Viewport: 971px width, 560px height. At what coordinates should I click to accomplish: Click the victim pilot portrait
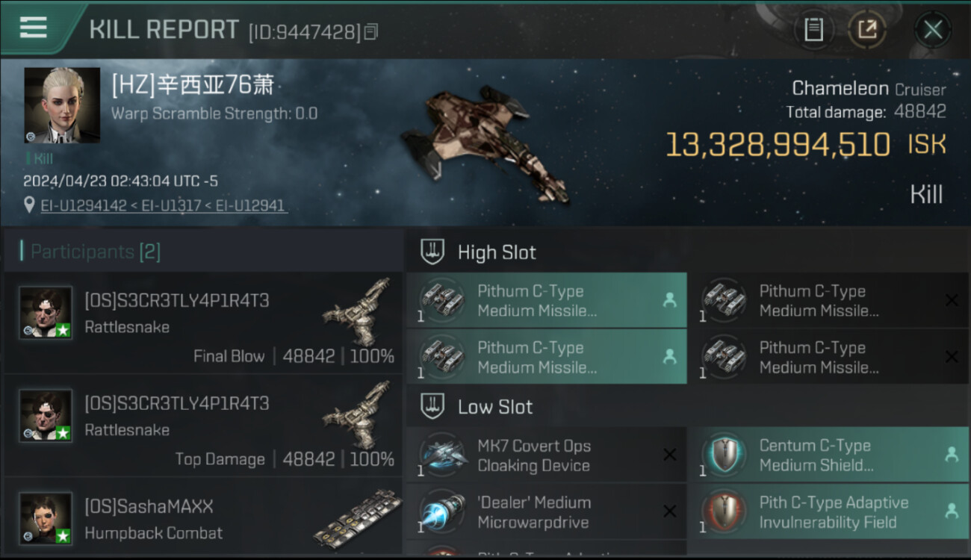tap(62, 105)
